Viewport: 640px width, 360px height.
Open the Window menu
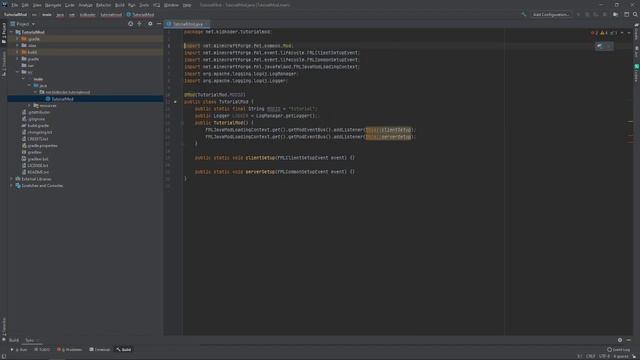tap(171, 5)
